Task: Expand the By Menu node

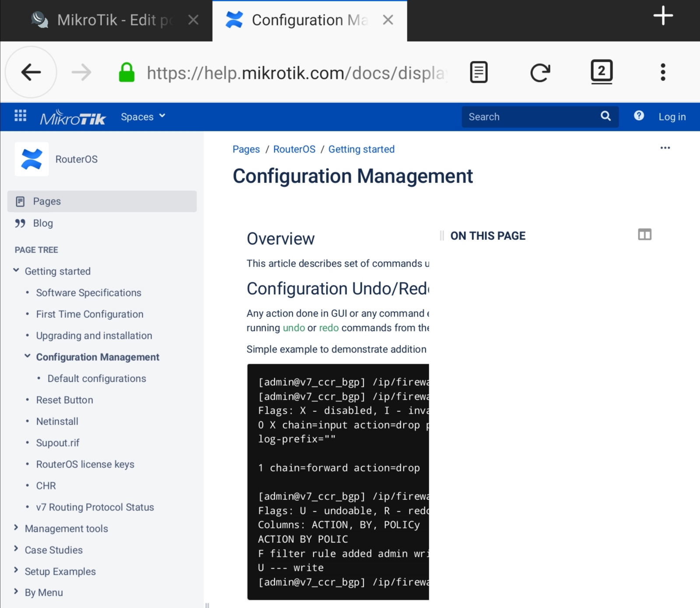Action: pyautogui.click(x=16, y=591)
